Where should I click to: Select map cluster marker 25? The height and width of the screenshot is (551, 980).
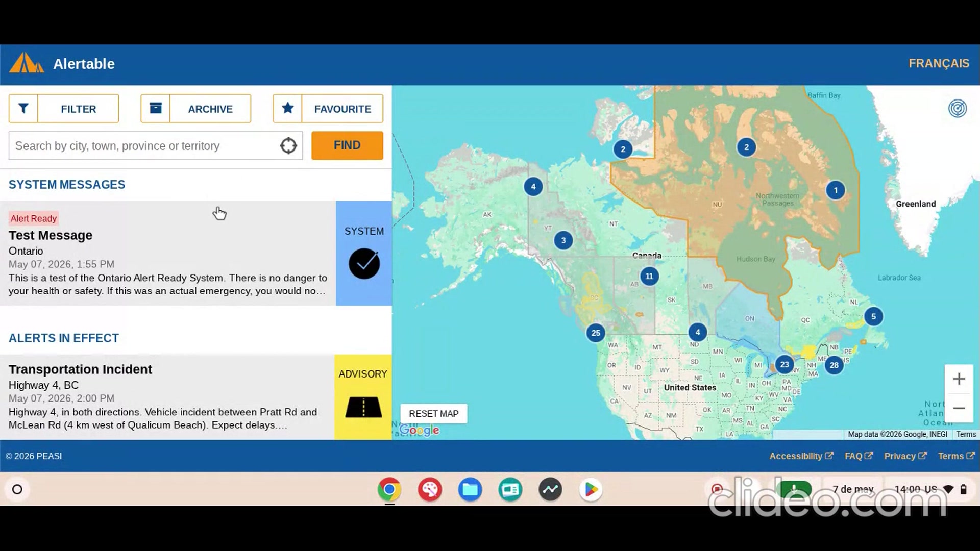click(x=596, y=333)
